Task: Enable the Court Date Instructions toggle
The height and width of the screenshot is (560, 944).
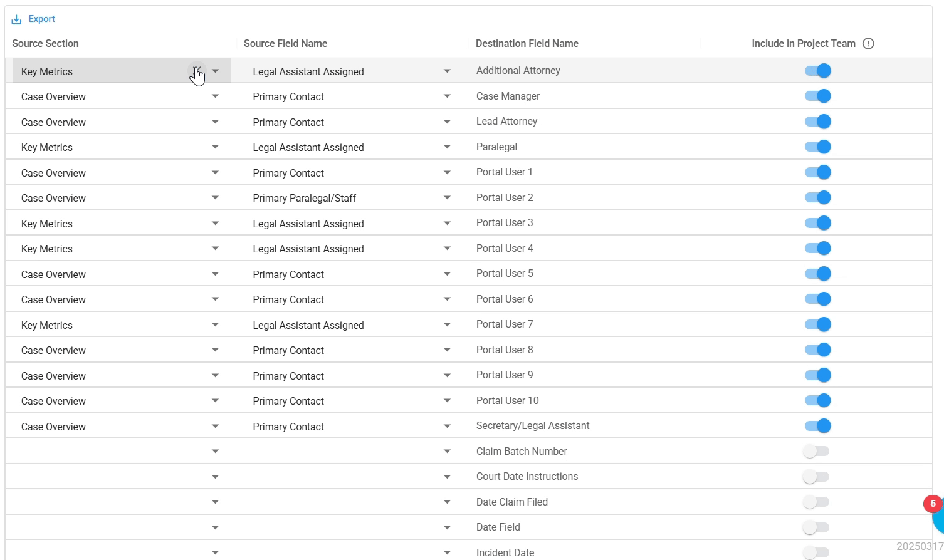Action: click(x=816, y=477)
